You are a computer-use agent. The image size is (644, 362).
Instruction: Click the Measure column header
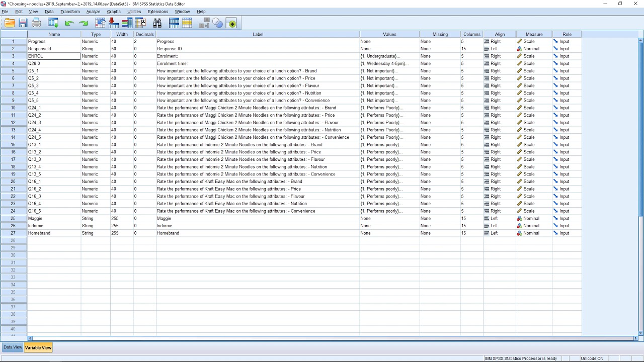[x=534, y=34]
